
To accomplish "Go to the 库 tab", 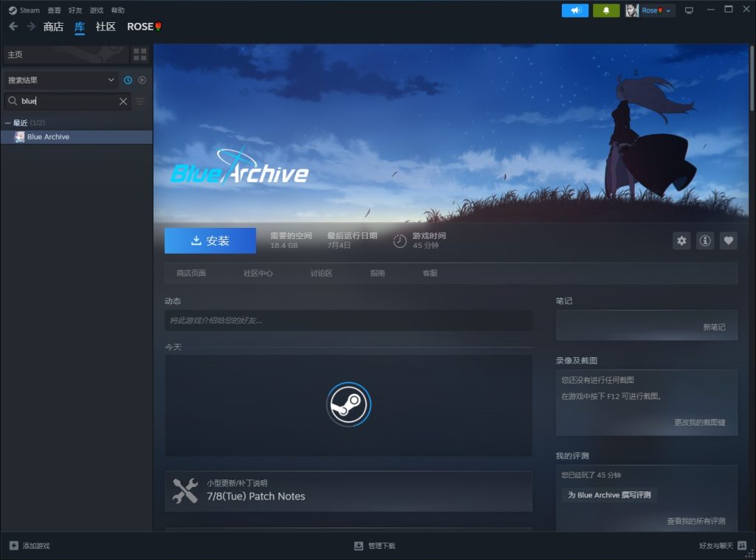I will point(80,27).
